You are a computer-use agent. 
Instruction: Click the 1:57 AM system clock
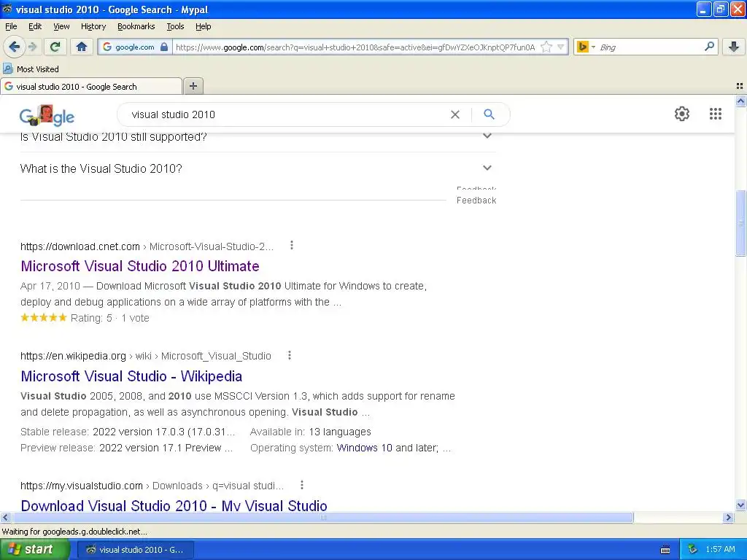point(720,549)
